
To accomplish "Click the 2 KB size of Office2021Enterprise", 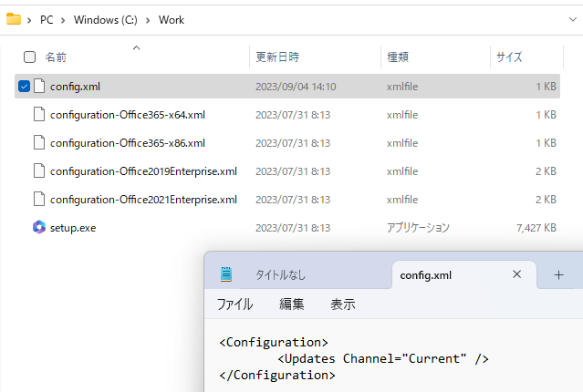I will tap(546, 200).
